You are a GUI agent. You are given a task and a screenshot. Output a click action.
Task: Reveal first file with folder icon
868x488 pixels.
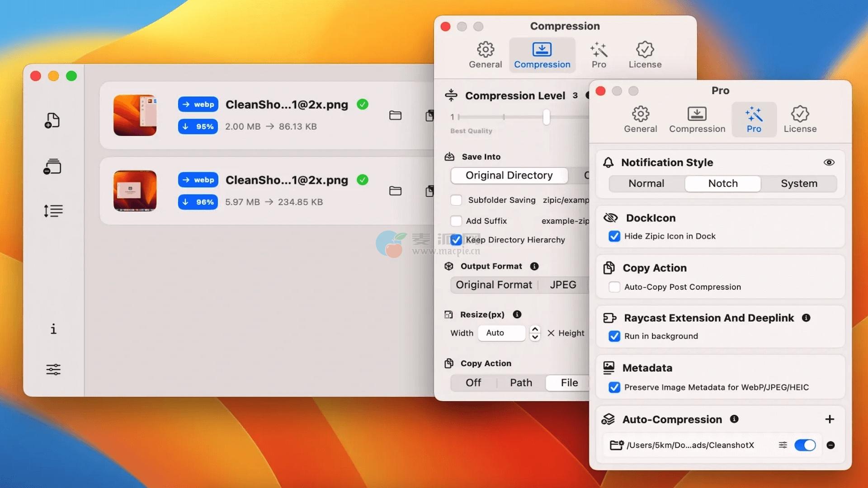coord(395,116)
